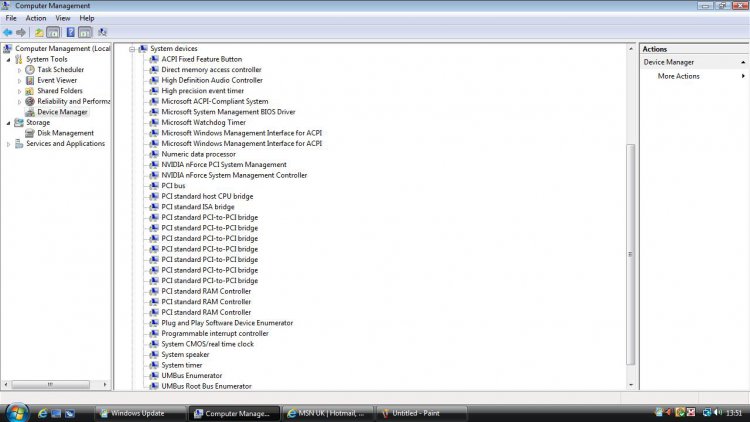This screenshot has width=750, height=422.
Task: Open the View menu
Action: pyautogui.click(x=63, y=18)
